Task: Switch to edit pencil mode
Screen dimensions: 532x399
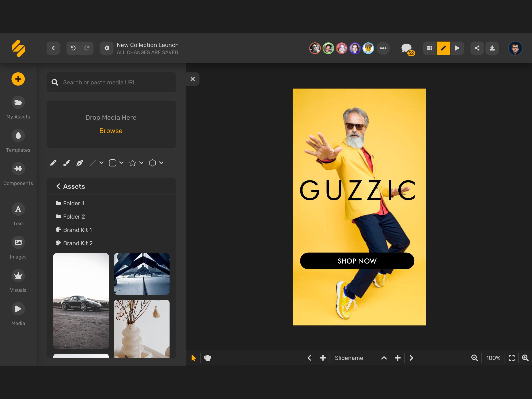Action: coord(443,48)
